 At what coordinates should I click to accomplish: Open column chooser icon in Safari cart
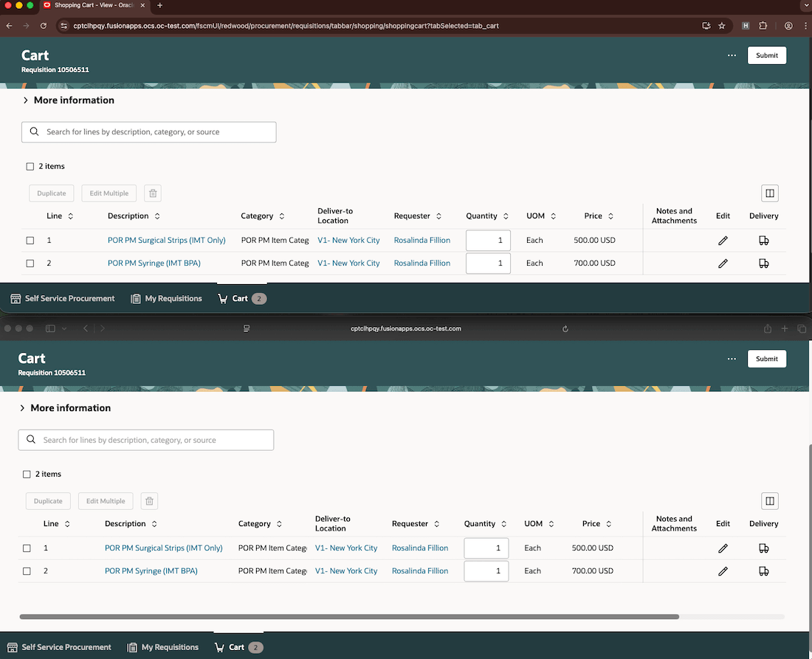769,501
